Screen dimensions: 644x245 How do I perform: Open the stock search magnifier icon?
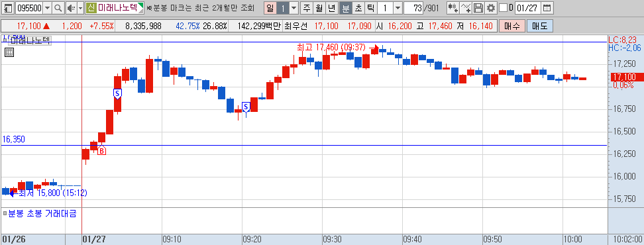58,8
